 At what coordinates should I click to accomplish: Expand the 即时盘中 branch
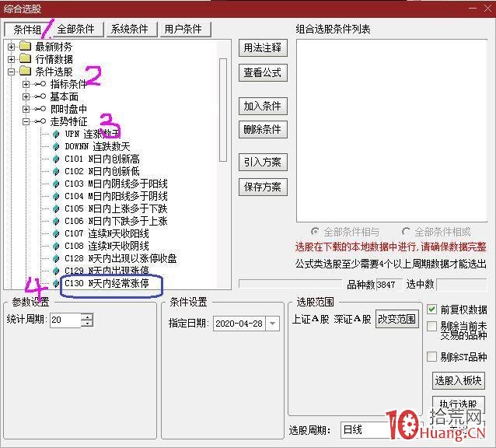pos(26,109)
